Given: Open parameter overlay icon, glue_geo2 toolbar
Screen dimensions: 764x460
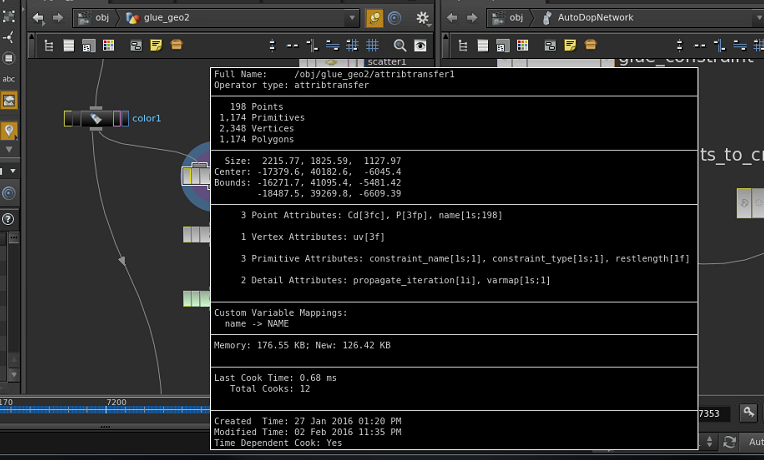Looking at the screenshot, I should 89,46.
